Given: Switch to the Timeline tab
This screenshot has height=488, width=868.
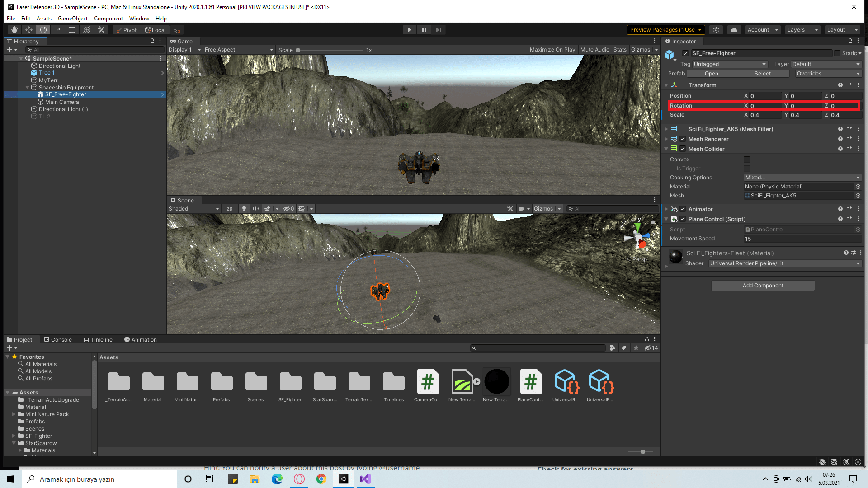Looking at the screenshot, I should point(98,339).
